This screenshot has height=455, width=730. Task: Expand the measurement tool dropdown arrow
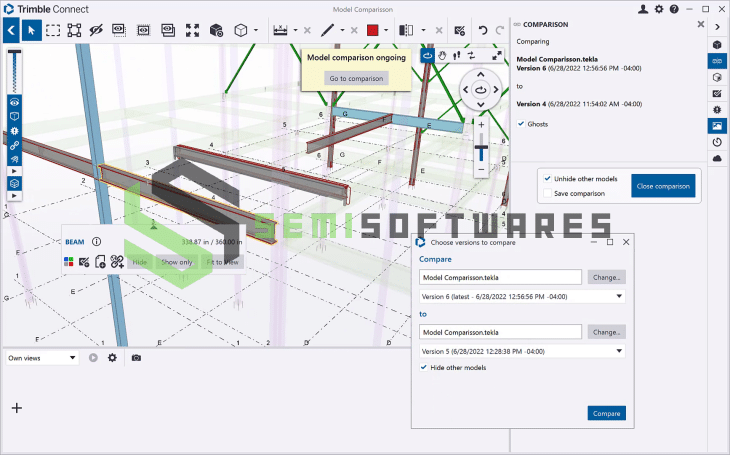tap(295, 31)
